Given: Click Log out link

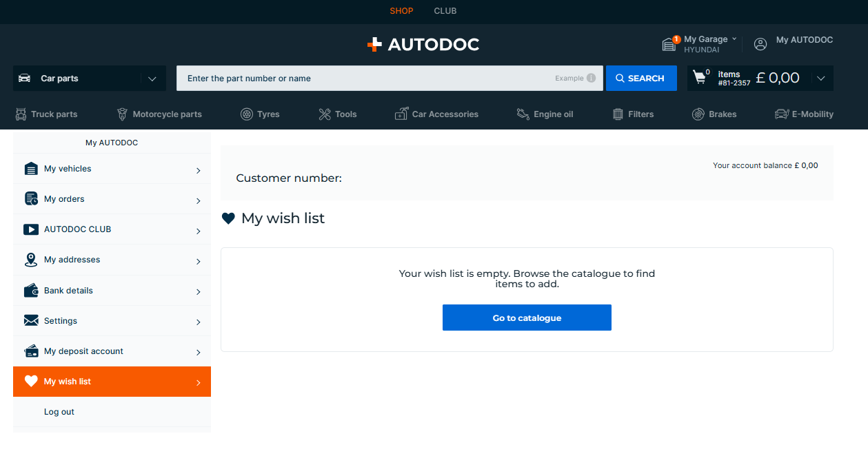Looking at the screenshot, I should tap(59, 412).
